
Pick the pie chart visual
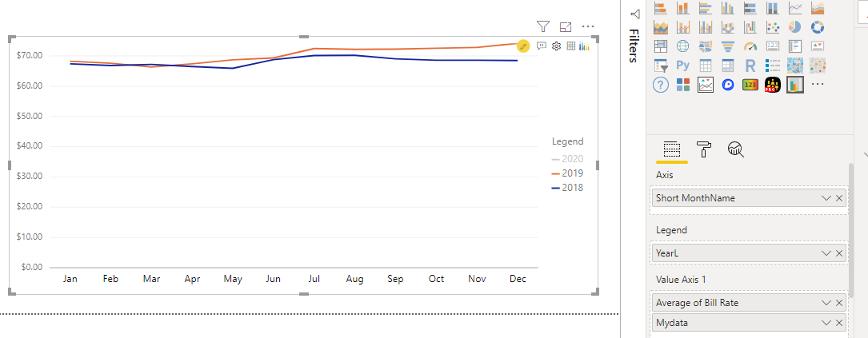795,27
